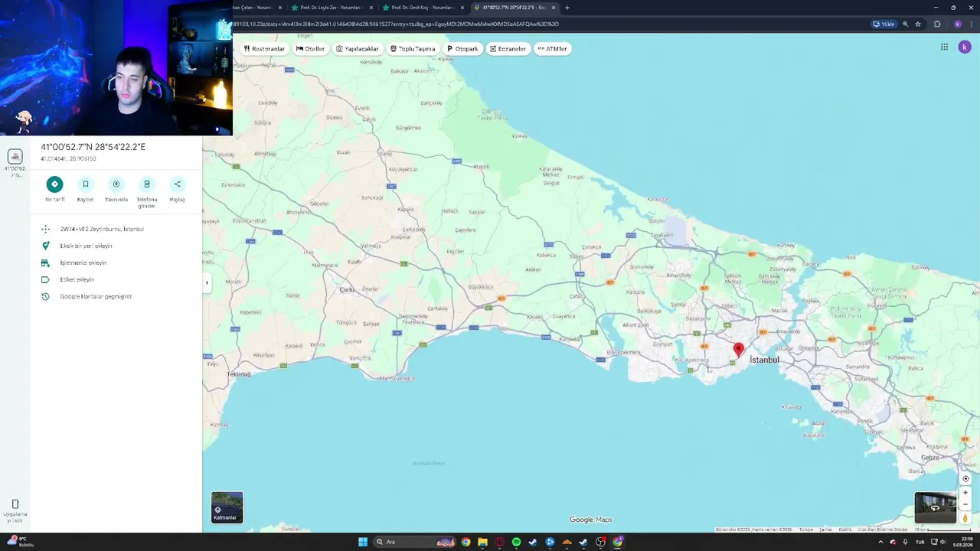
Task: Open the Katmanlar layers thumbnail
Action: 227,507
